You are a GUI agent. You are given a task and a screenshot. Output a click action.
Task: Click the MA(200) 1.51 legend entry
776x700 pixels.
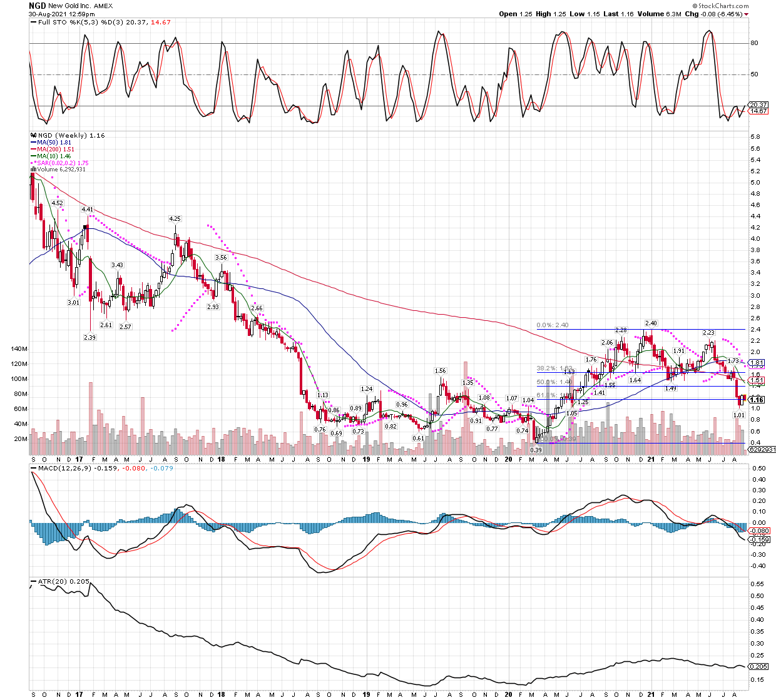click(x=56, y=150)
